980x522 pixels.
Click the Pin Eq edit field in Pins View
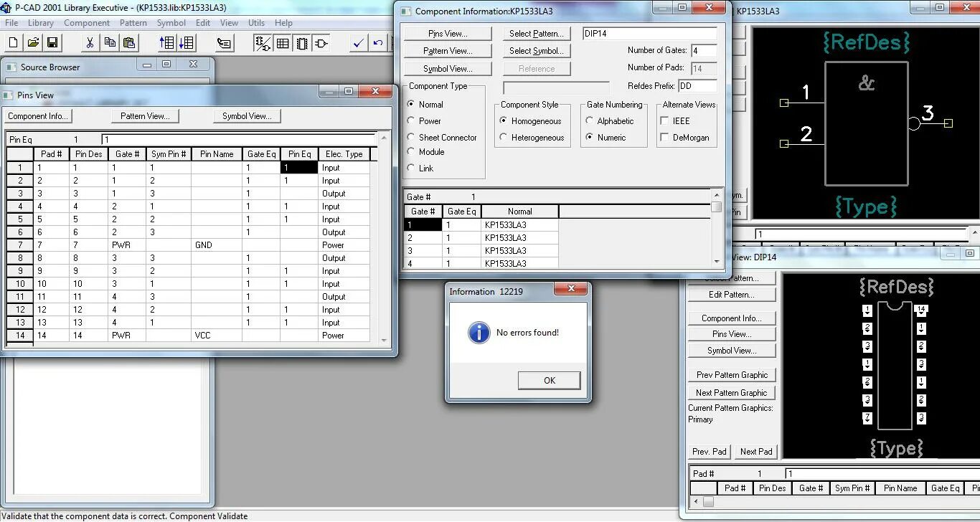click(238, 140)
